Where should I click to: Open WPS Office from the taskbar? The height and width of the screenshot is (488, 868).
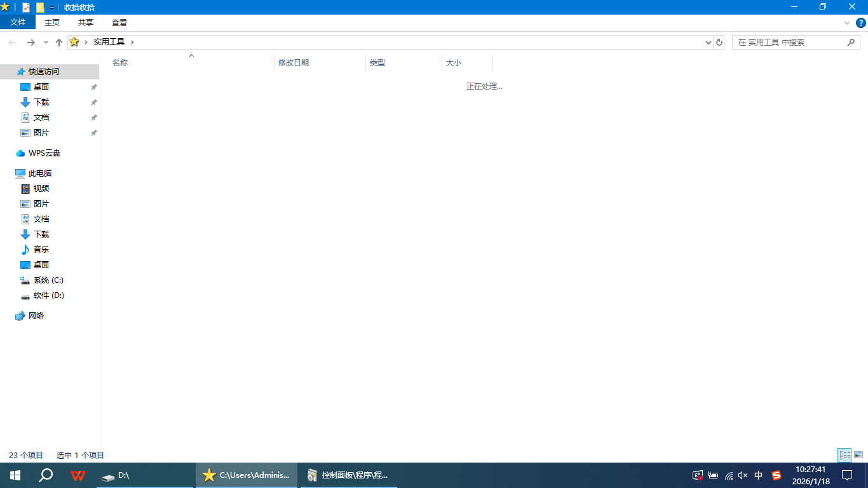pyautogui.click(x=78, y=475)
